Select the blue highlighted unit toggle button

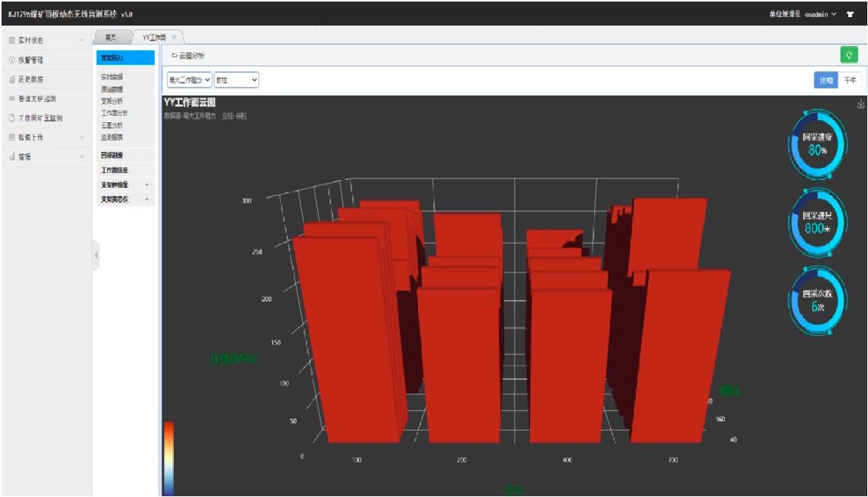pos(826,81)
